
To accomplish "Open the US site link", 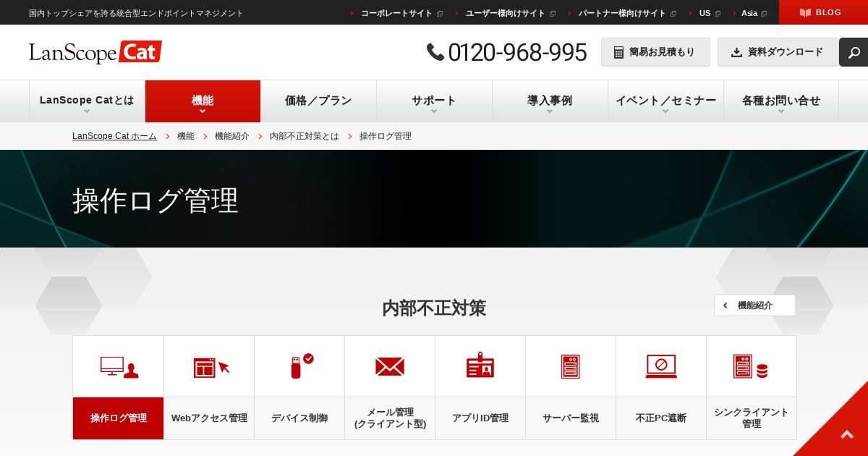I will 705,13.
